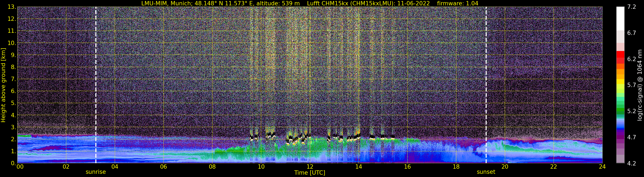
Task: Click the 6.7 value on the colorbar
Action: point(632,33)
